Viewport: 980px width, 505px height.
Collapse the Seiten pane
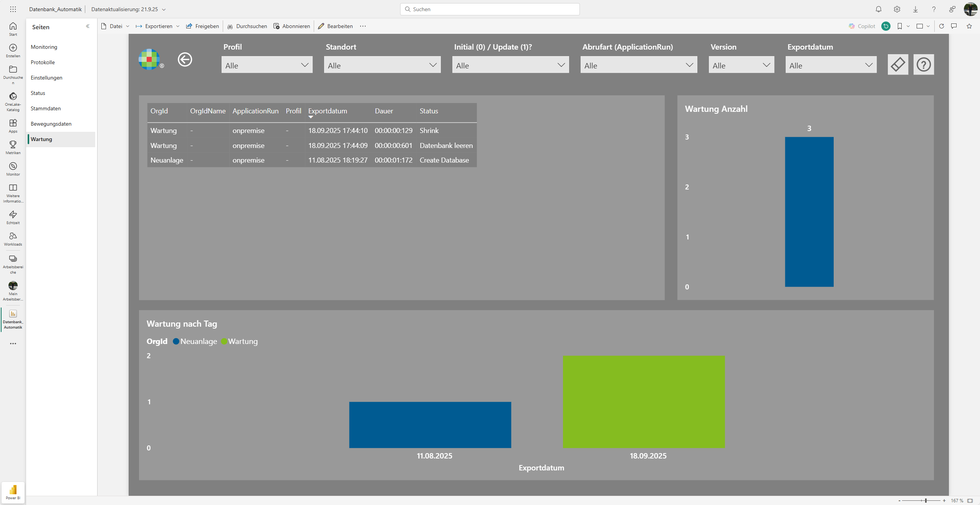(x=88, y=26)
